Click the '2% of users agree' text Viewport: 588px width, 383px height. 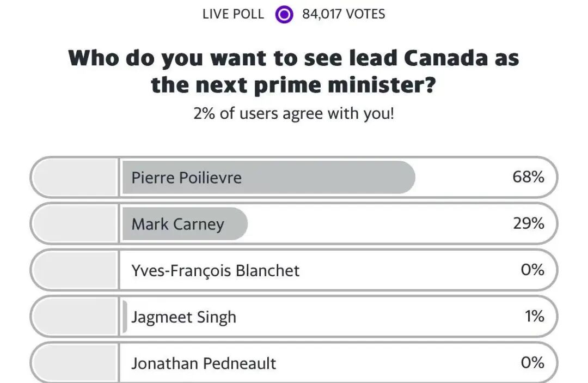(293, 114)
